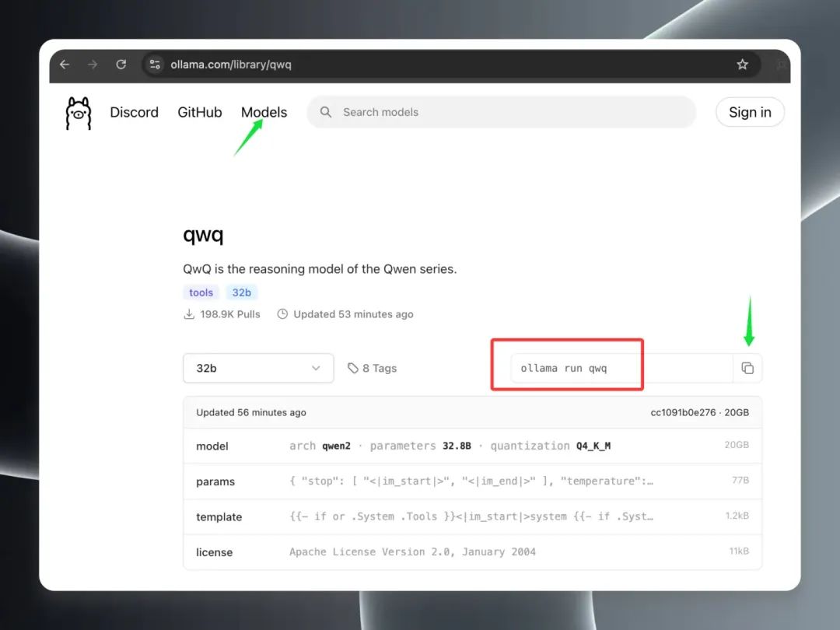Image resolution: width=840 pixels, height=630 pixels.
Task: Open the params file row
Action: click(x=472, y=481)
